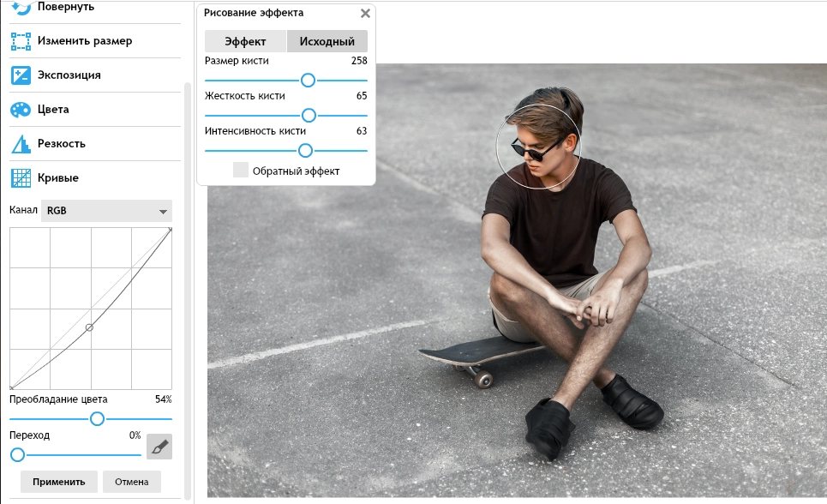Select the Resize (Изменить размер) icon
The height and width of the screenshot is (504, 827).
coord(21,40)
